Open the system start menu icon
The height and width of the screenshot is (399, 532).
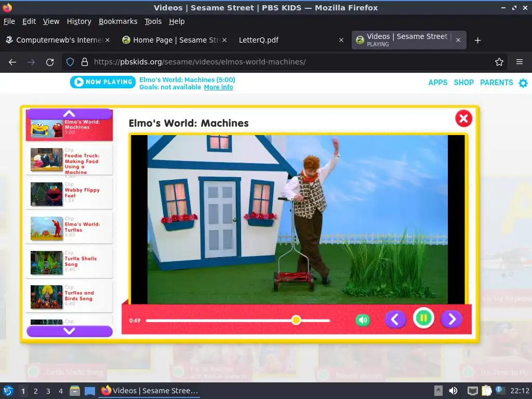click(x=8, y=391)
